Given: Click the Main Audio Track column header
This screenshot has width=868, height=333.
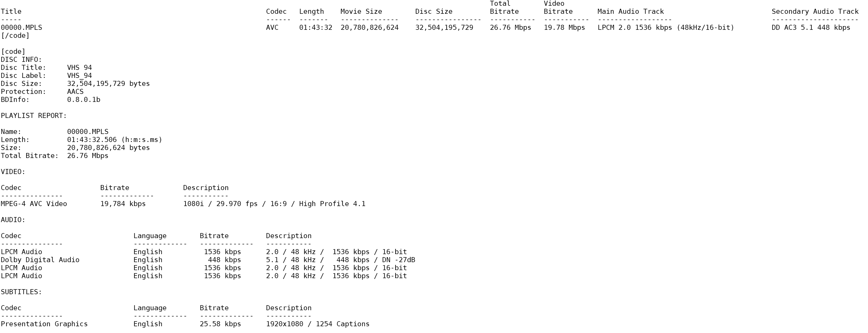Looking at the screenshot, I should [x=630, y=12].
